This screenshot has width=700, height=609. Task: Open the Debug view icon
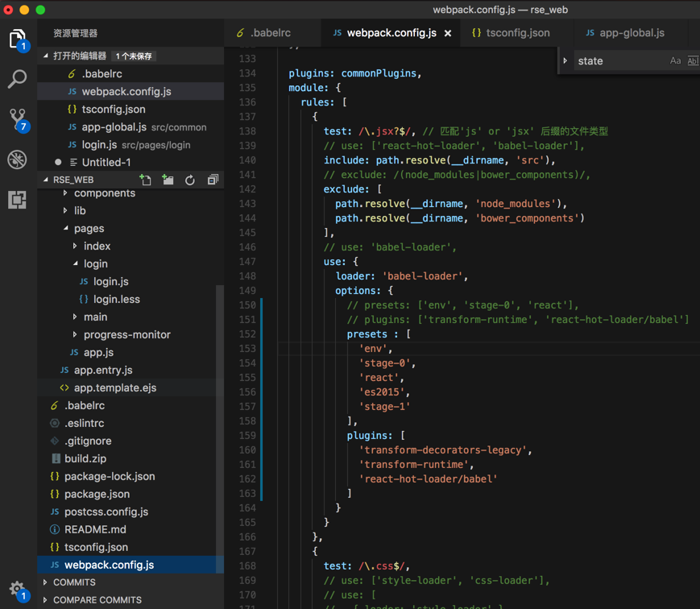[x=18, y=159]
